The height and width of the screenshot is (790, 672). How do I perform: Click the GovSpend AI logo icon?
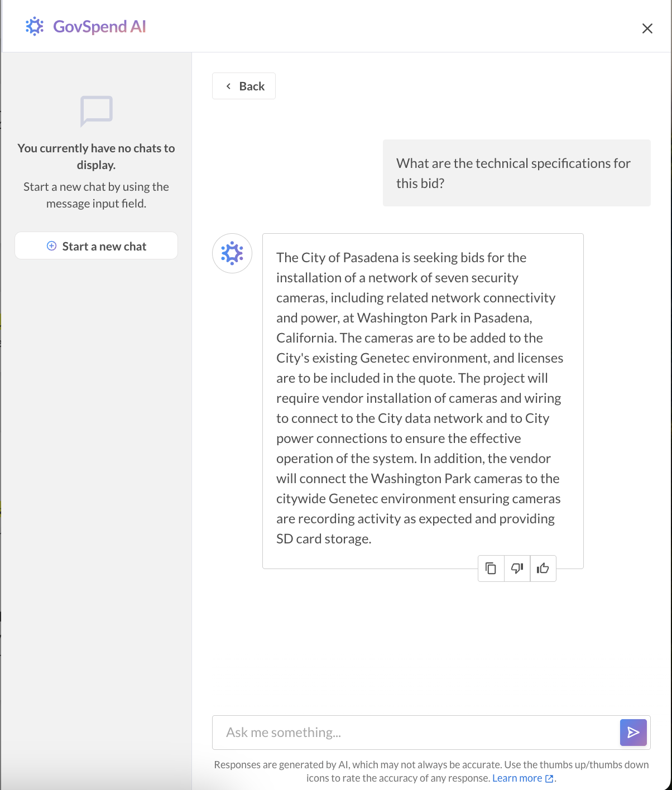(x=34, y=26)
